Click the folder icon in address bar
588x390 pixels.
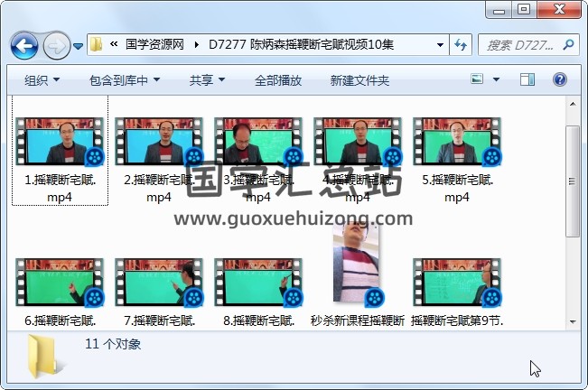(97, 44)
